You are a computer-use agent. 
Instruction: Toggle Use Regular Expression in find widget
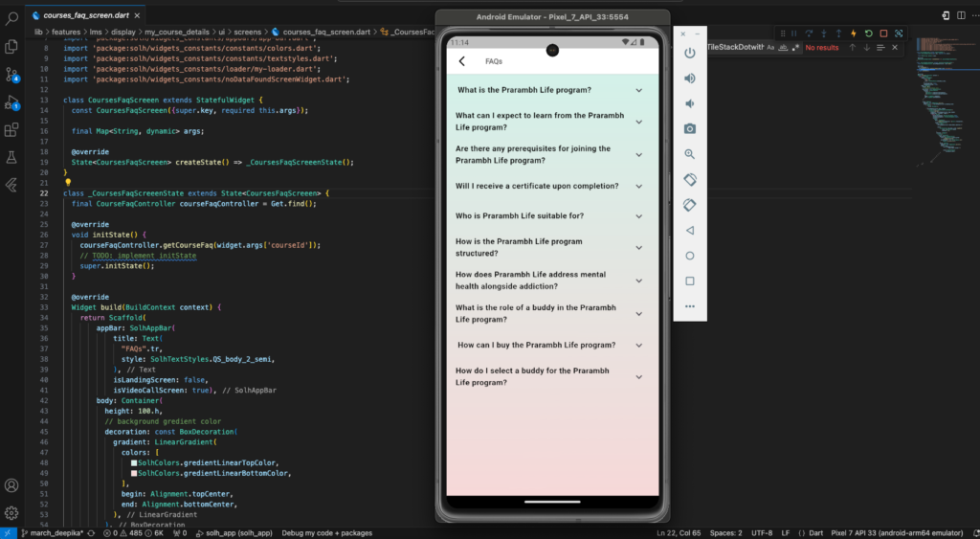[x=795, y=48]
